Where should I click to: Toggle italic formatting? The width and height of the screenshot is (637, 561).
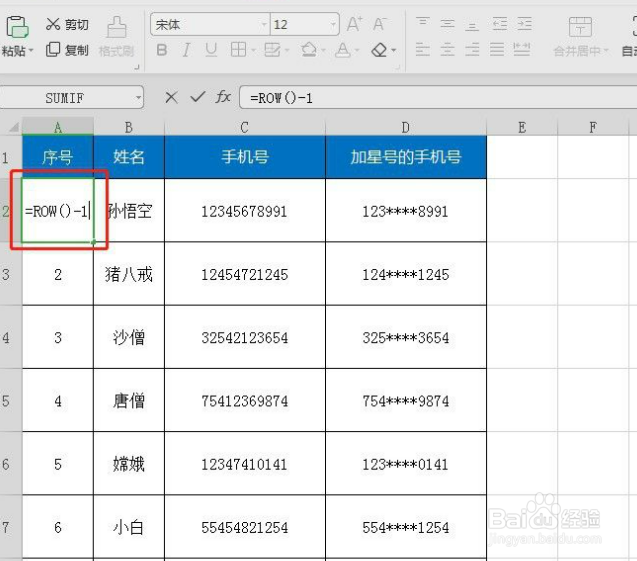click(186, 50)
